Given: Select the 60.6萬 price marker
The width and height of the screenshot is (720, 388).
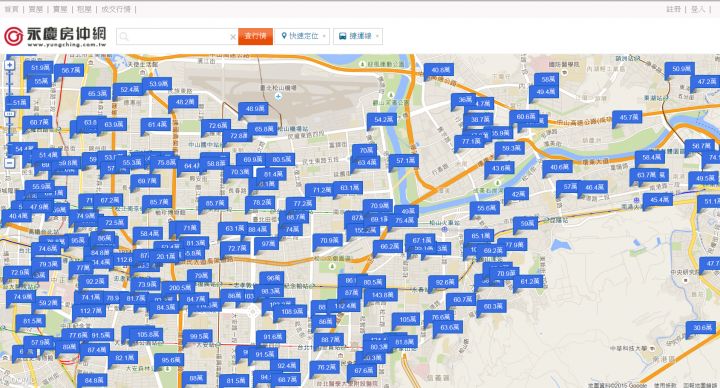Looking at the screenshot, I should [525, 117].
